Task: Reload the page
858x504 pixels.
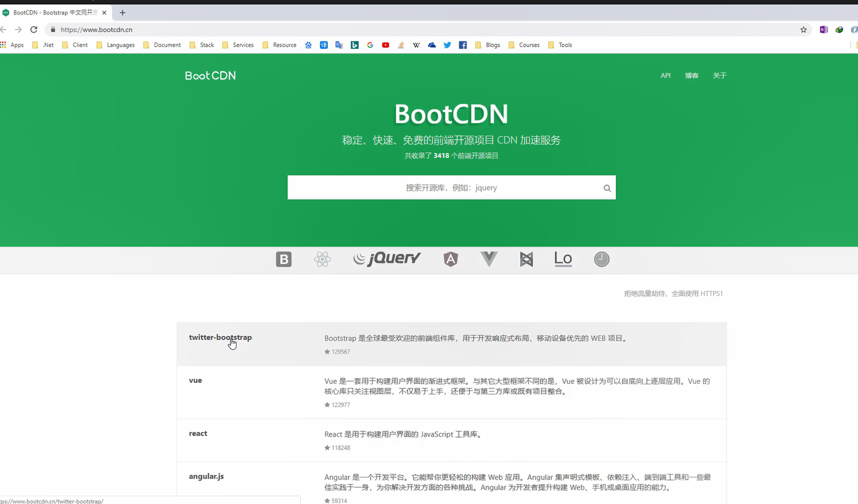Action: point(34,29)
